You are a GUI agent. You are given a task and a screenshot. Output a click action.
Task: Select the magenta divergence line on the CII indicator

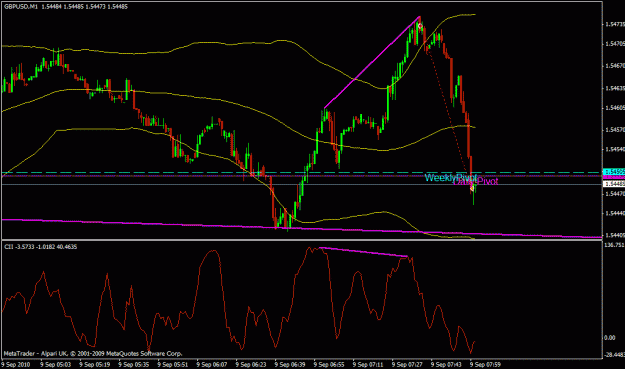363,252
